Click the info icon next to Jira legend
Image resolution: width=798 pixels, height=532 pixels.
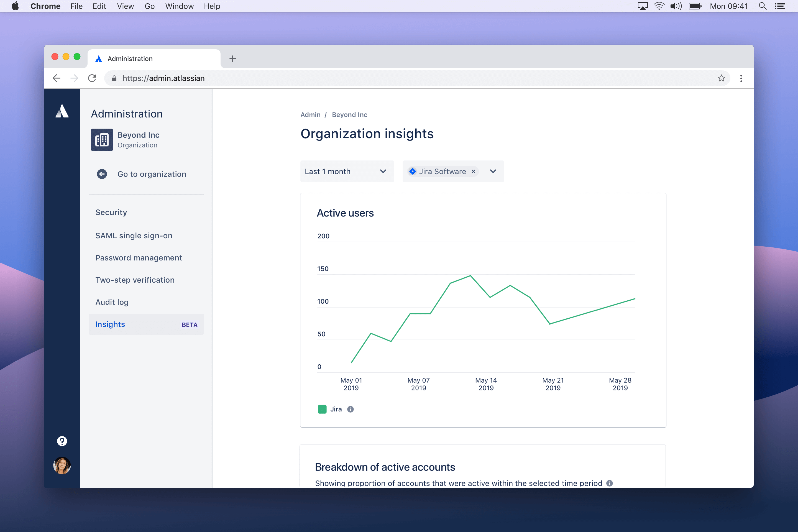(351, 409)
